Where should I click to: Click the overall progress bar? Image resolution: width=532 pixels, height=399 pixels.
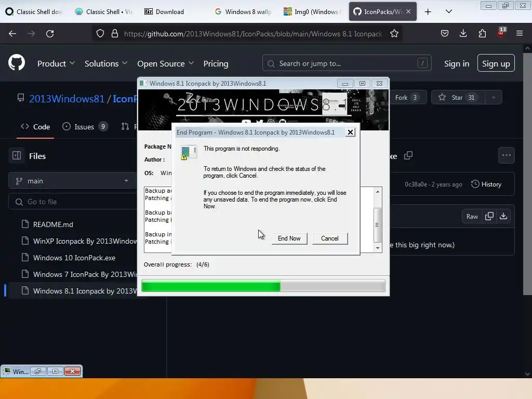click(263, 286)
